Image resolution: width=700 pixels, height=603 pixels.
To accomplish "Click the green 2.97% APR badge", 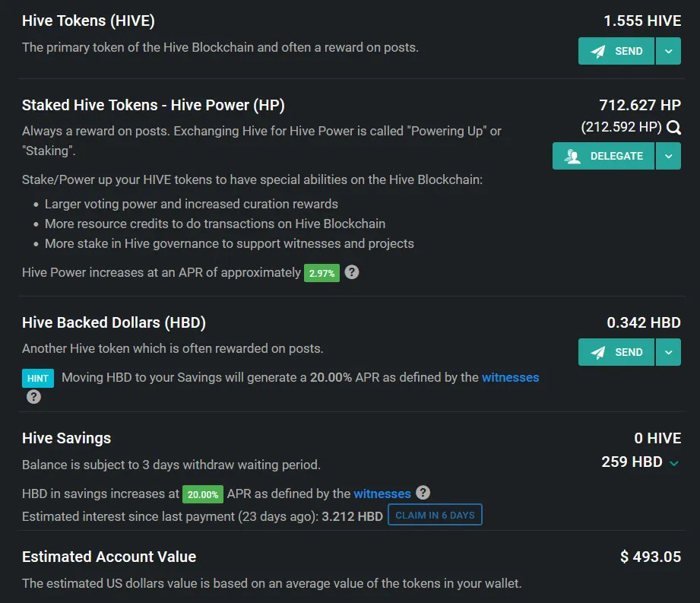I will (x=321, y=273).
